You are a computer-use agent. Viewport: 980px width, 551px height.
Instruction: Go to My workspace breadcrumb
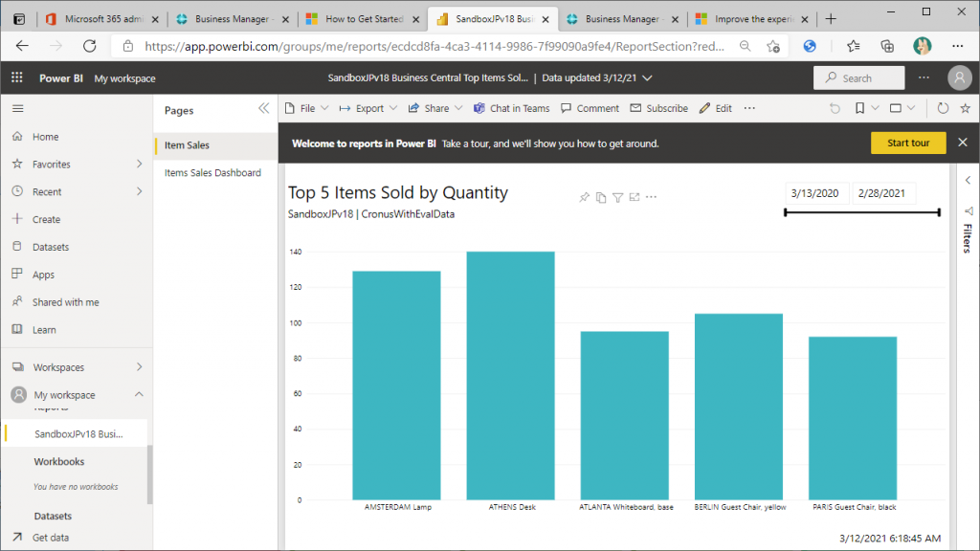[x=125, y=78]
